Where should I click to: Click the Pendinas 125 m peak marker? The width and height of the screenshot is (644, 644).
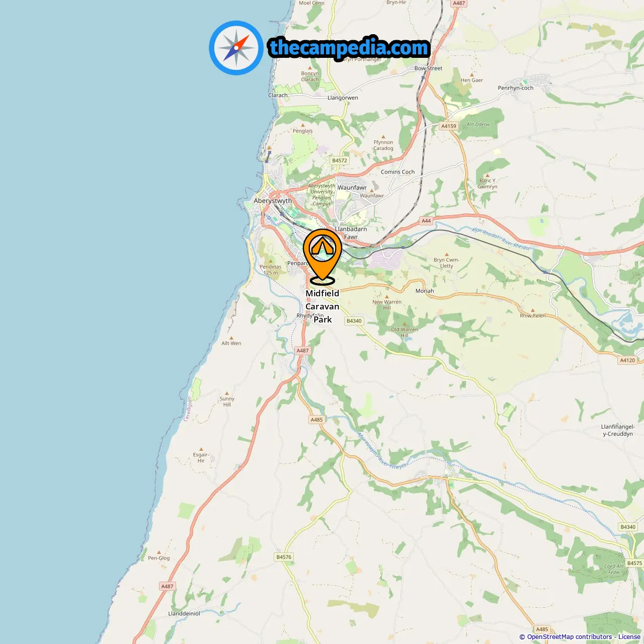(x=271, y=267)
